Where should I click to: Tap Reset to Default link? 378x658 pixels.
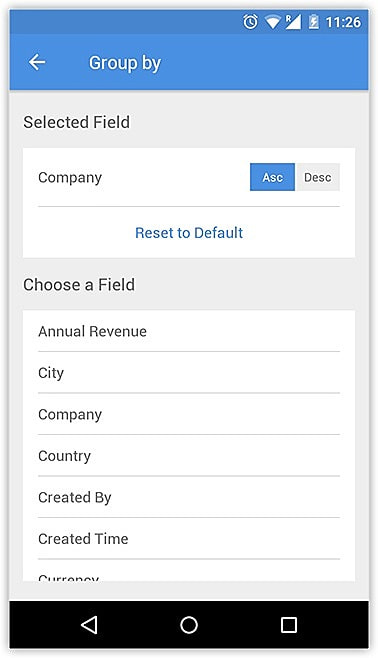[x=189, y=232]
